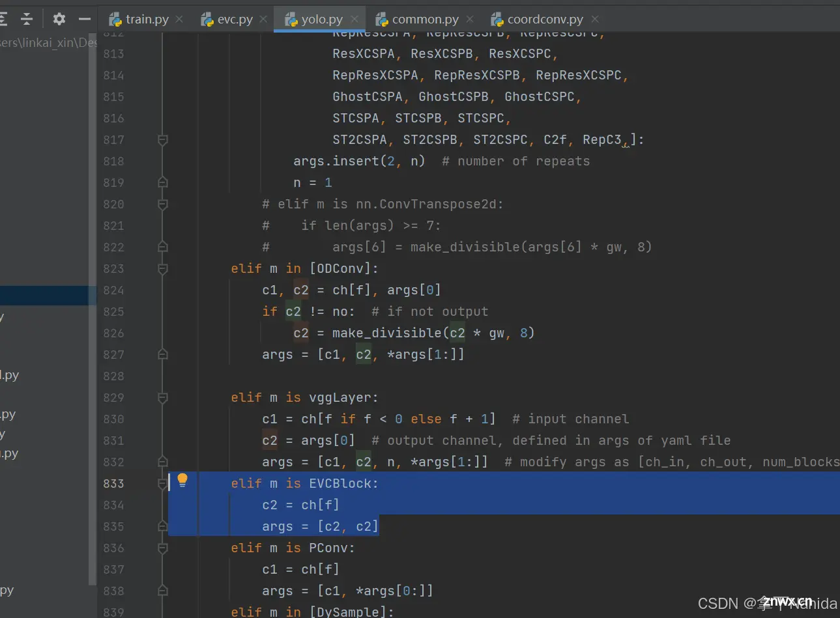Close the yolo.py tab
Viewport: 840px width, 618px height.
pyautogui.click(x=354, y=19)
